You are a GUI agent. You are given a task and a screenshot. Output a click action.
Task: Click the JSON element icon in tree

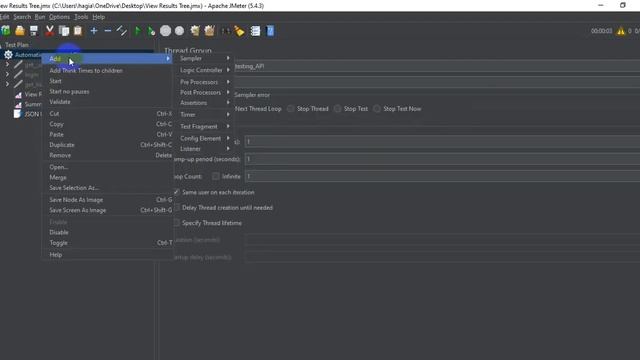pyautogui.click(x=17, y=114)
